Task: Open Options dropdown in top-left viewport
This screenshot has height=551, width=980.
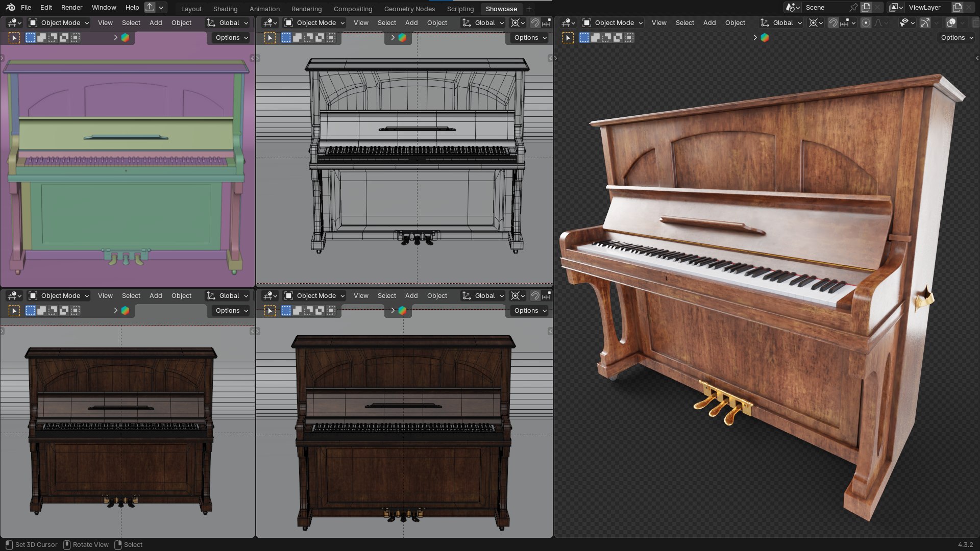Action: [x=231, y=37]
